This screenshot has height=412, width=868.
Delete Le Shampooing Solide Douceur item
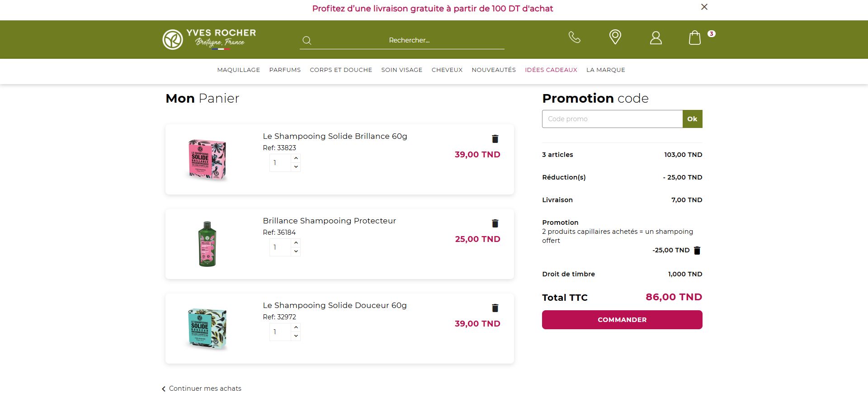pyautogui.click(x=495, y=308)
